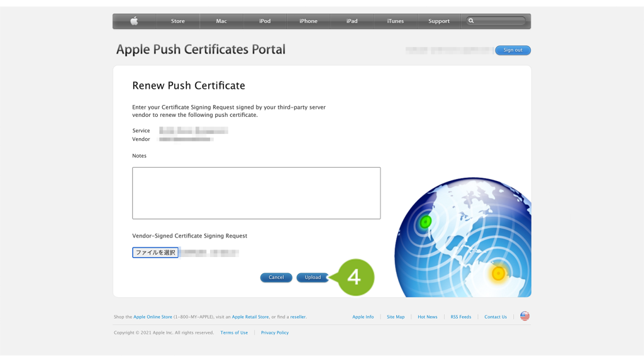The width and height of the screenshot is (644, 362).
Task: Upload the signed certificate request
Action: (x=313, y=277)
